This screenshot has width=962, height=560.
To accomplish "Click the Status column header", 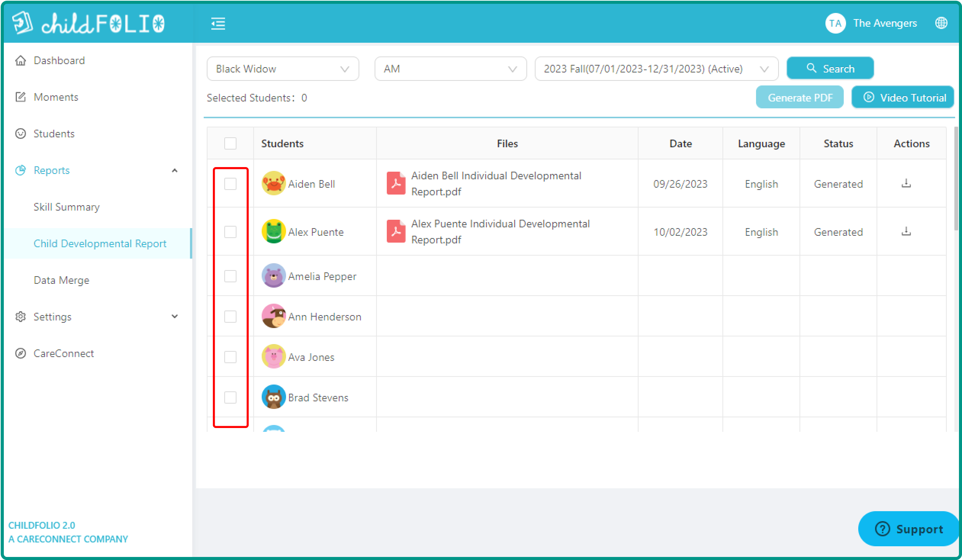I will pyautogui.click(x=838, y=143).
